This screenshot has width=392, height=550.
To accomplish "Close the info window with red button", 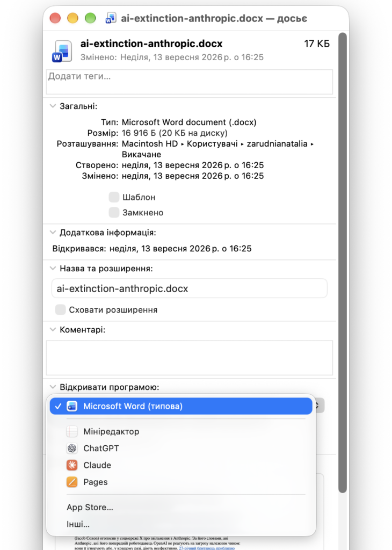I will pyautogui.click(x=55, y=18).
